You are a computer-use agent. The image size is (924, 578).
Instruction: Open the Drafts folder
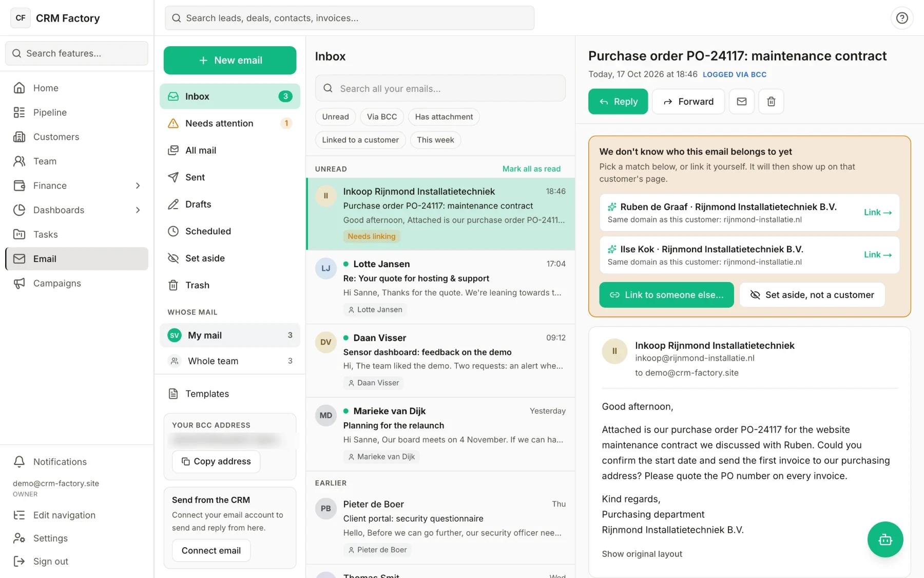tap(229, 204)
